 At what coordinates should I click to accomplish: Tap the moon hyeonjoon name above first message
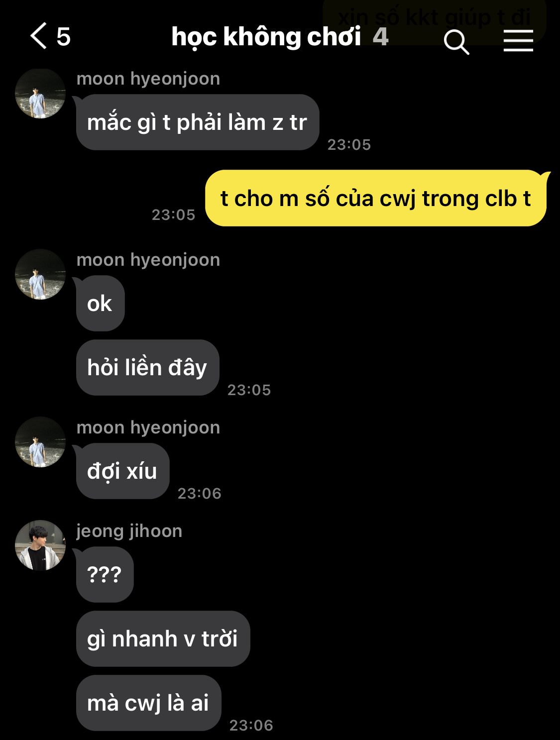(148, 79)
